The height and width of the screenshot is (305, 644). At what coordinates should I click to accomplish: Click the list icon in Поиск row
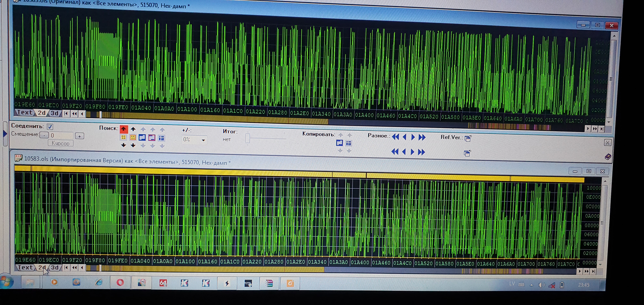161,138
